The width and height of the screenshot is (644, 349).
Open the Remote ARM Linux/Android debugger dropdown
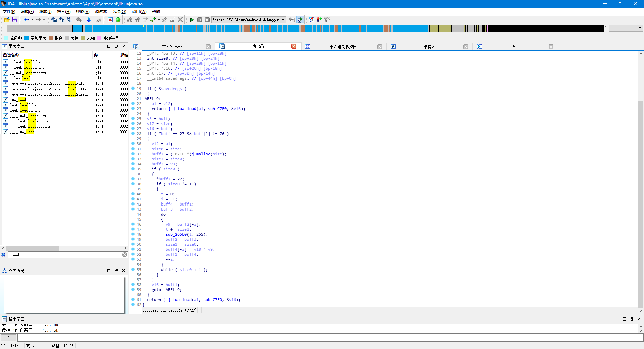click(x=283, y=20)
